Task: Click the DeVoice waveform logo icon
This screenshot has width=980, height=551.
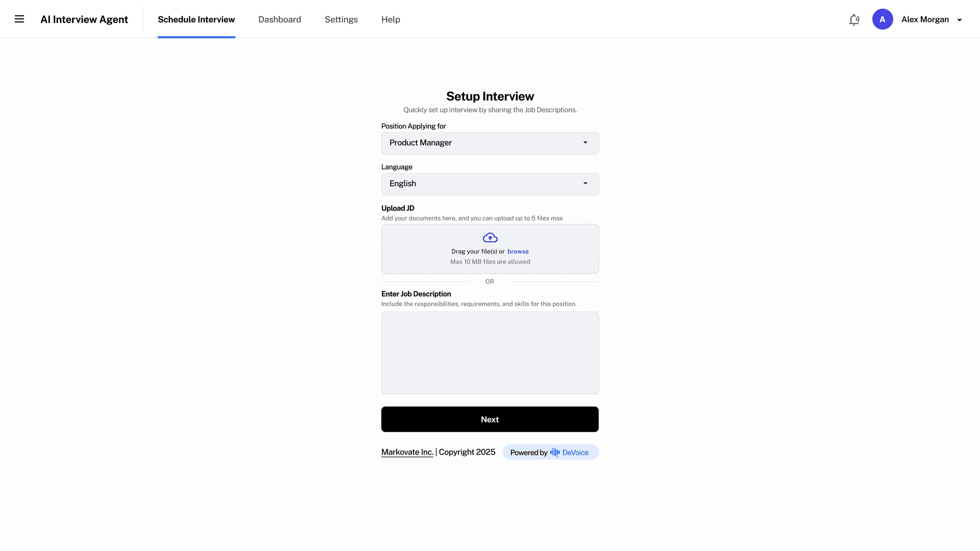Action: click(x=555, y=453)
